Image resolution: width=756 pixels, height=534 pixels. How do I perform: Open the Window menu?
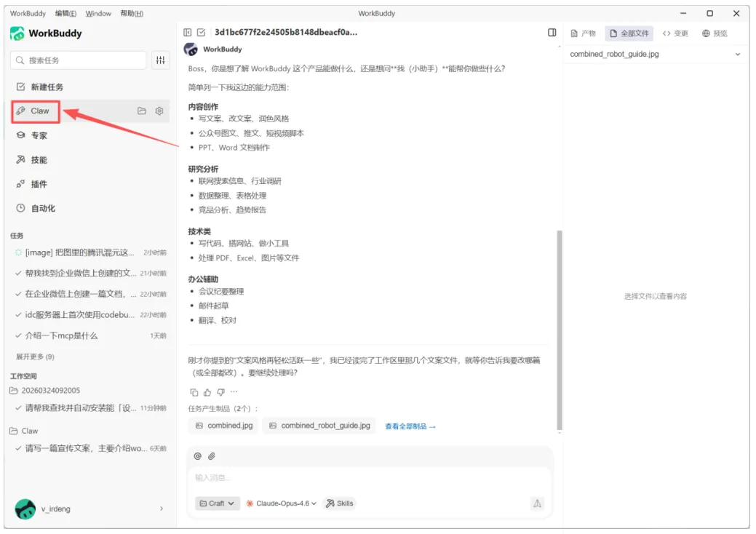98,14
